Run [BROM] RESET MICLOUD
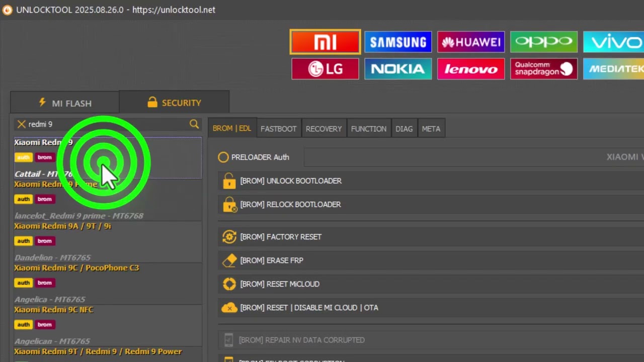 pyautogui.click(x=431, y=284)
